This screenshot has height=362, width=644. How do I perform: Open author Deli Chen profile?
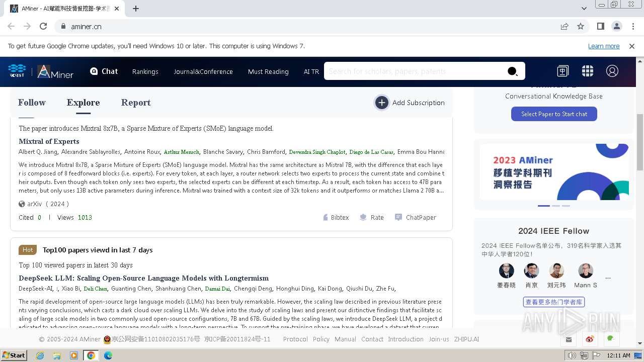96,289
